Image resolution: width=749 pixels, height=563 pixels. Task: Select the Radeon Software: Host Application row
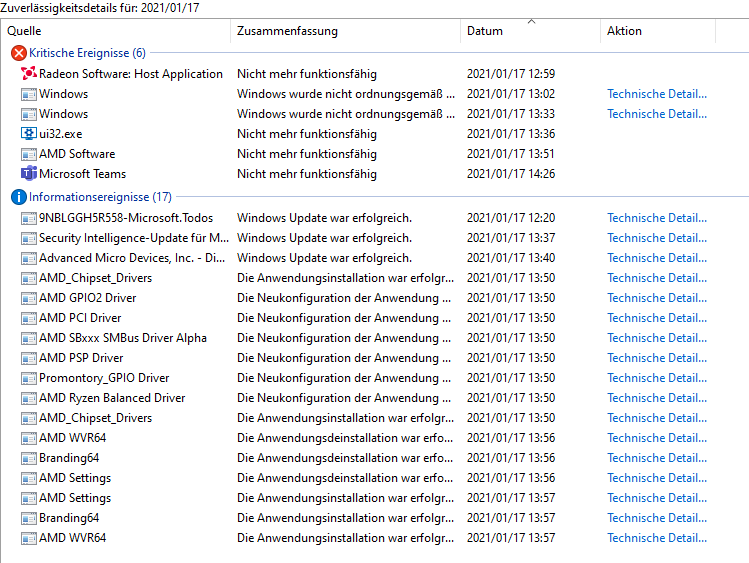[x=374, y=74]
